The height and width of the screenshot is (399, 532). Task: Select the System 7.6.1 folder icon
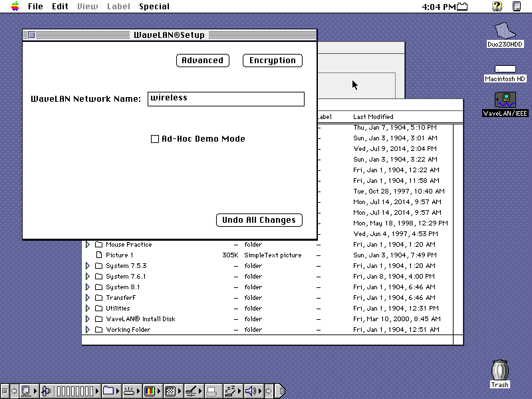(98, 276)
